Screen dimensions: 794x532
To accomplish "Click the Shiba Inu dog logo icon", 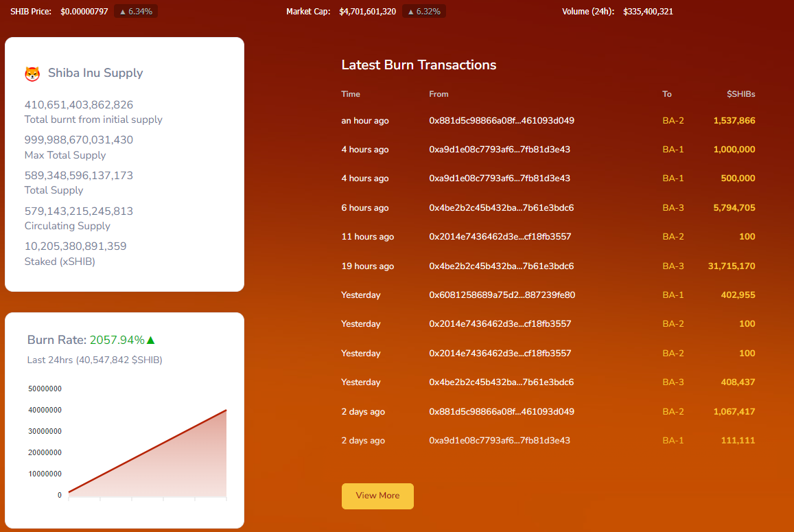I will pyautogui.click(x=32, y=73).
